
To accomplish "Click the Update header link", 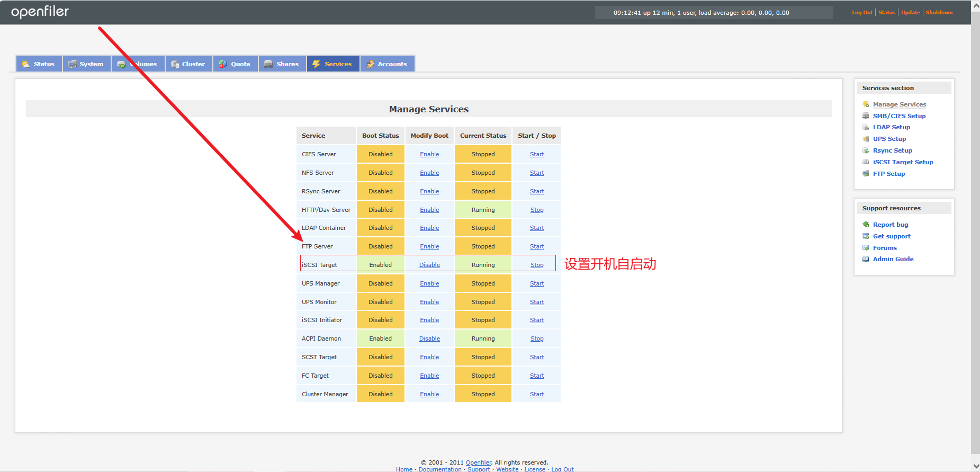I will point(911,13).
